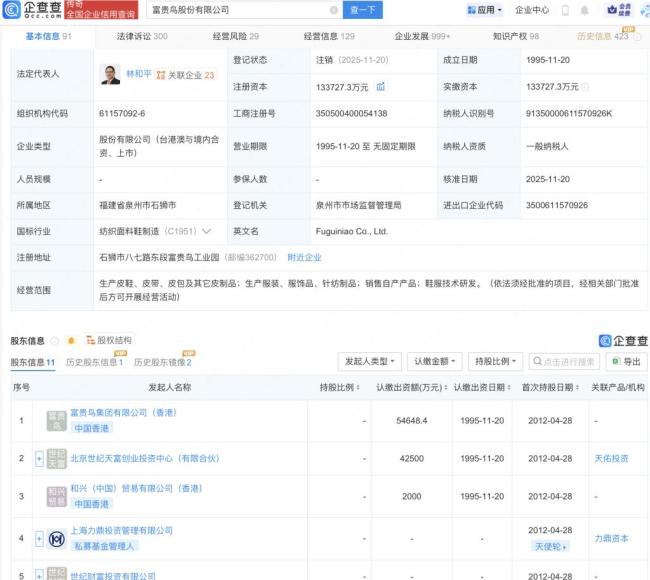
Task: Expand row 5 世纪财富投资 plus toggle
Action: [39, 575]
